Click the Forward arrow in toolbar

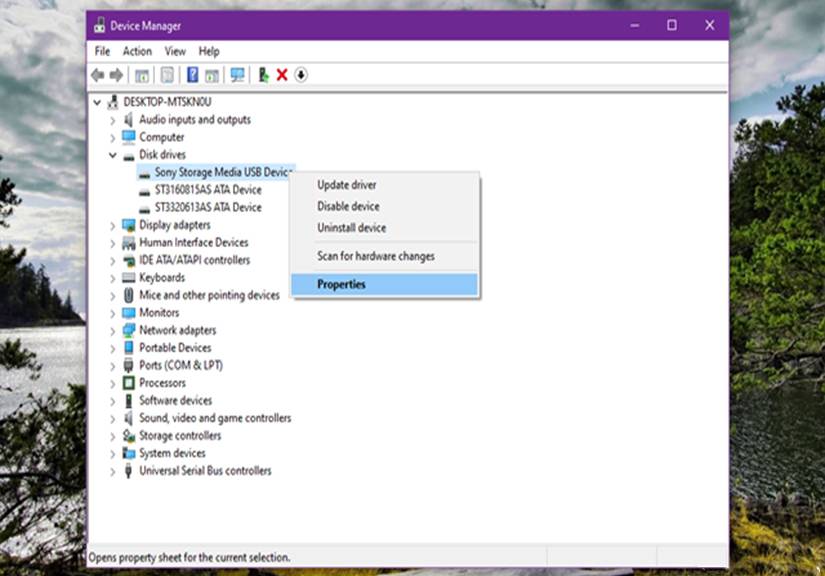pyautogui.click(x=116, y=75)
